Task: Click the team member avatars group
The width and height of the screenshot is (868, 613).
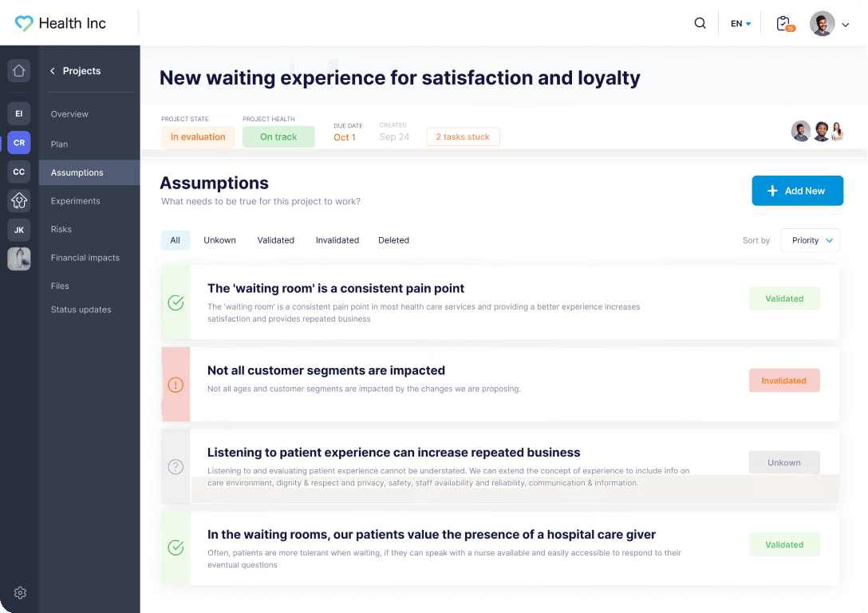Action: pyautogui.click(x=817, y=132)
